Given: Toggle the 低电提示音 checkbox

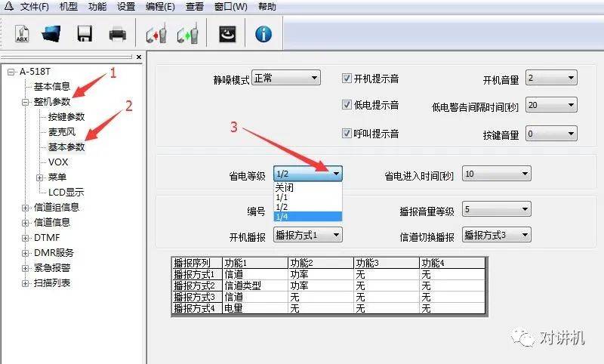Looking at the screenshot, I should (347, 105).
